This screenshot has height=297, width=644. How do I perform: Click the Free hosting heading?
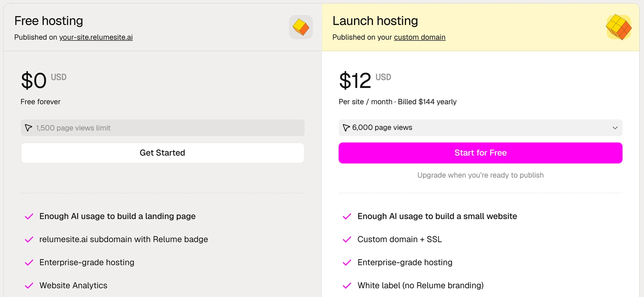(x=49, y=21)
